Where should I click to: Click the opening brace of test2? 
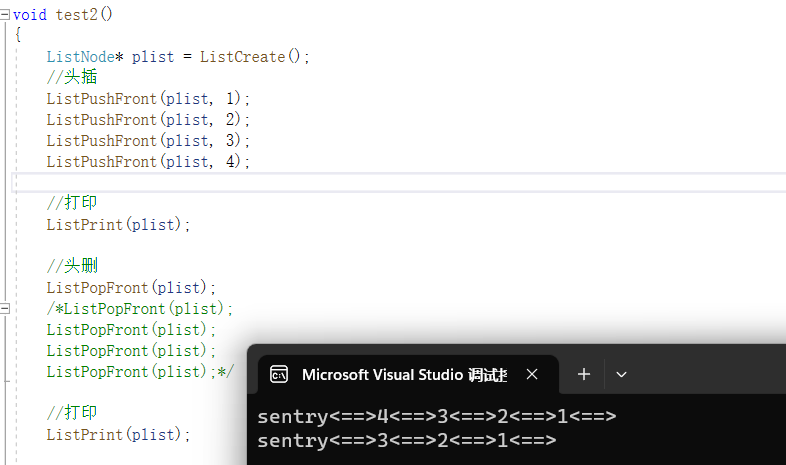18,35
